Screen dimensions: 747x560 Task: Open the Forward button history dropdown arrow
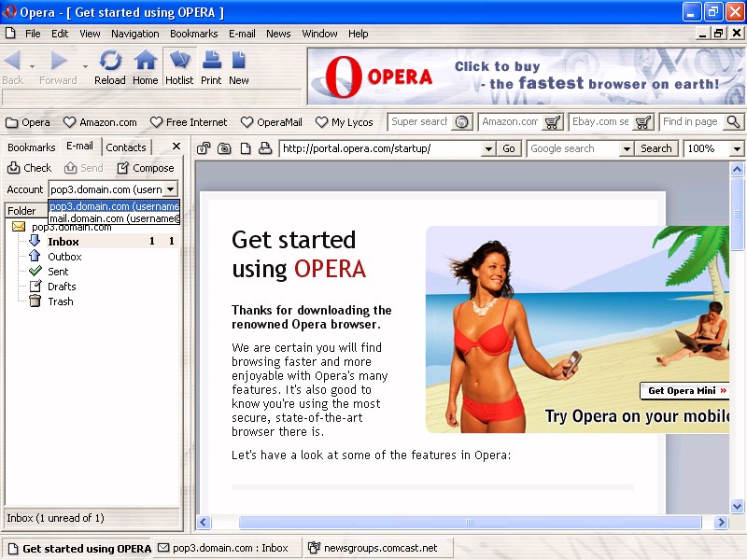click(x=85, y=66)
